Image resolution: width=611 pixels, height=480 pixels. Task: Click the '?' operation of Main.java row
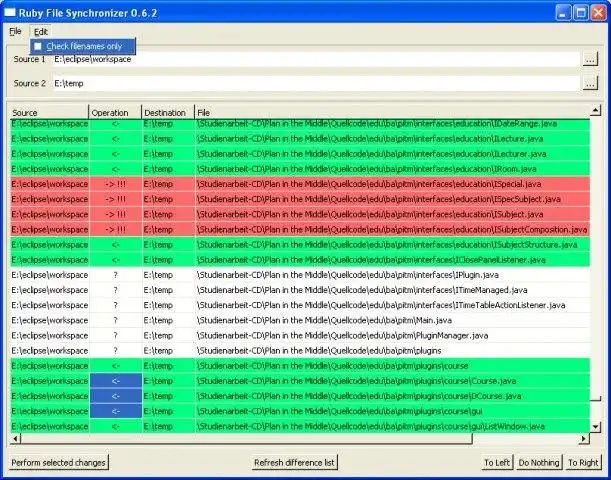pos(115,320)
